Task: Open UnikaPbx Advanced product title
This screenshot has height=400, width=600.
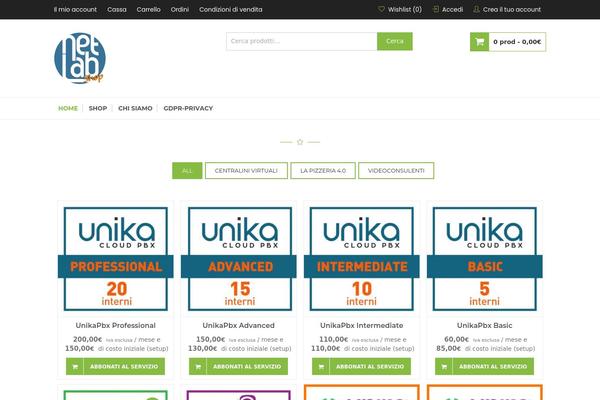Action: point(238,325)
